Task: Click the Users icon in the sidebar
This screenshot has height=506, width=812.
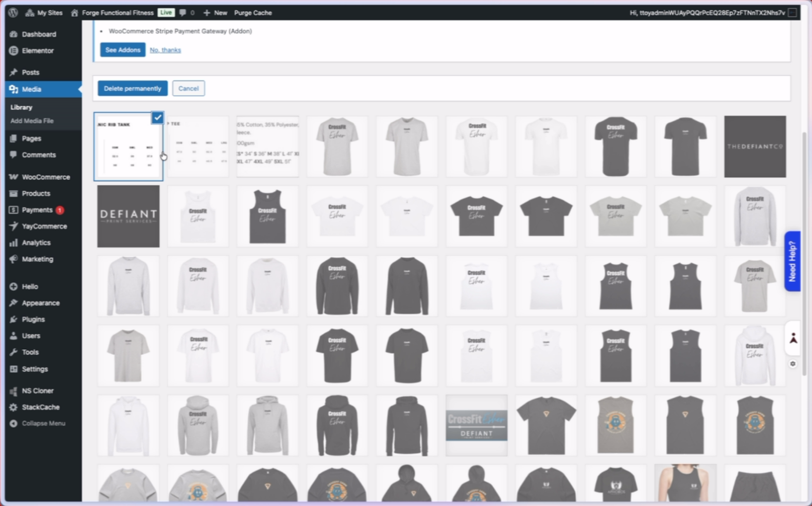Action: coord(14,336)
